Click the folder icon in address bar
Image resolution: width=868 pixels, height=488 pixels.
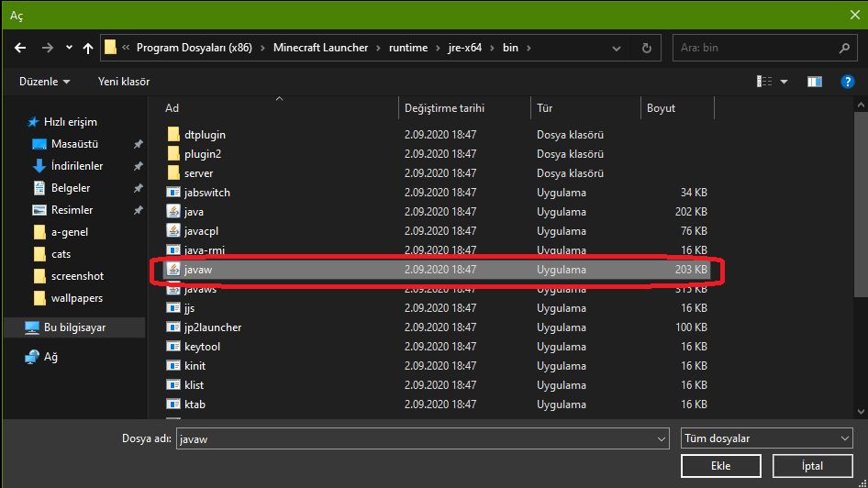click(111, 48)
